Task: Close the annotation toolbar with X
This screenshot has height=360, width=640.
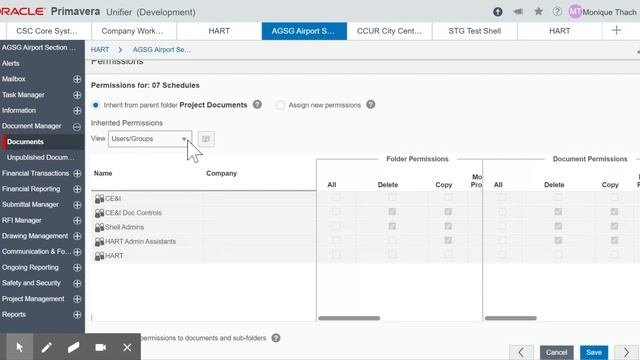Action: coord(127,347)
